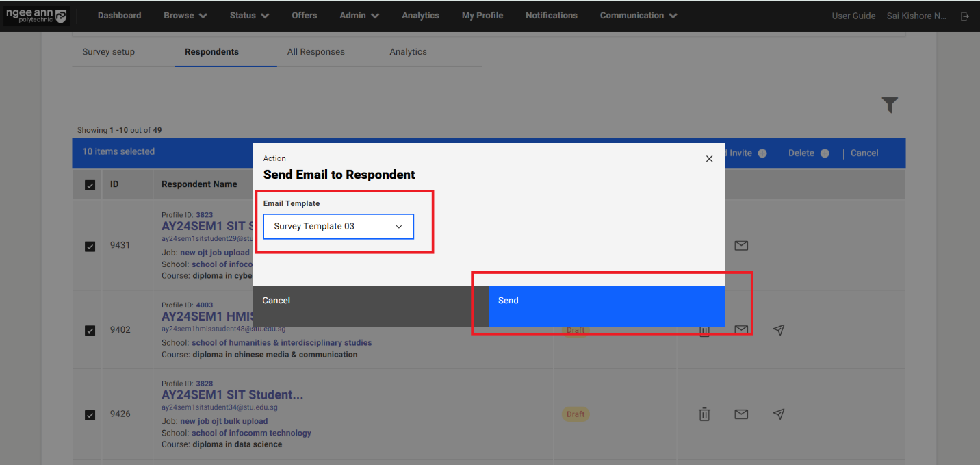Open the Email Template dropdown

(338, 226)
